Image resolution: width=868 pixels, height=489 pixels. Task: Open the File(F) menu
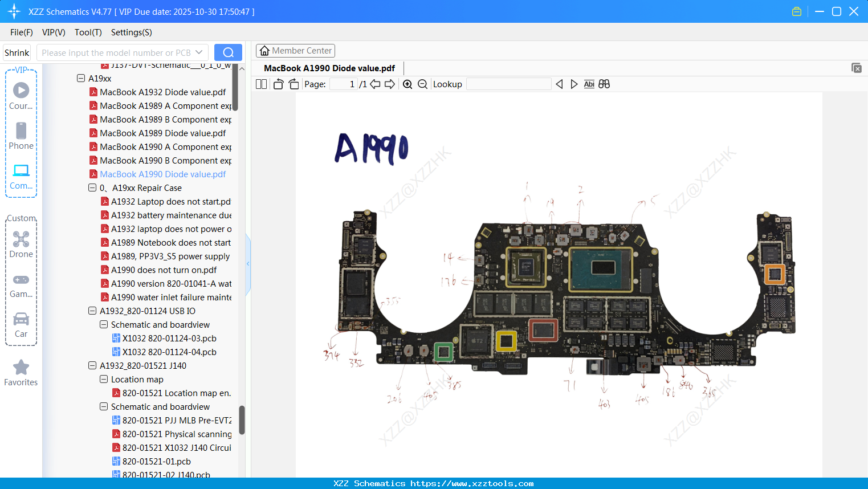[22, 32]
